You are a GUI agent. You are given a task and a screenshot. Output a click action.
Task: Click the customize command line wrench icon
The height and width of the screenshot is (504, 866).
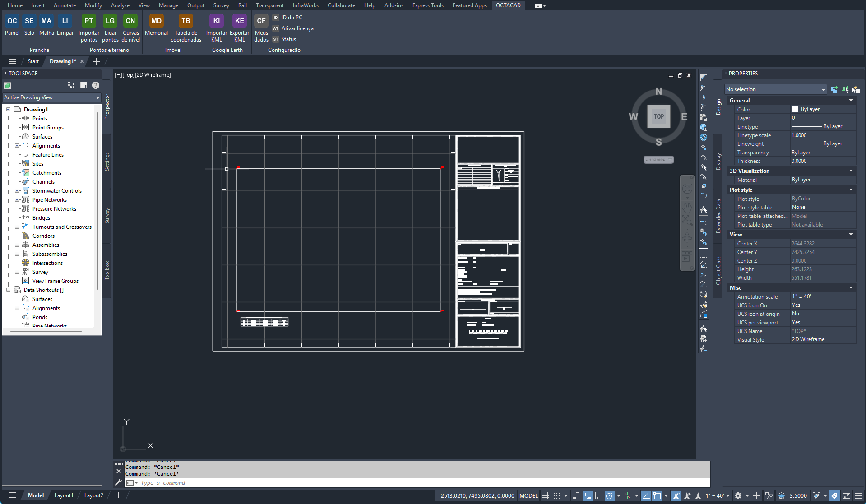point(119,482)
